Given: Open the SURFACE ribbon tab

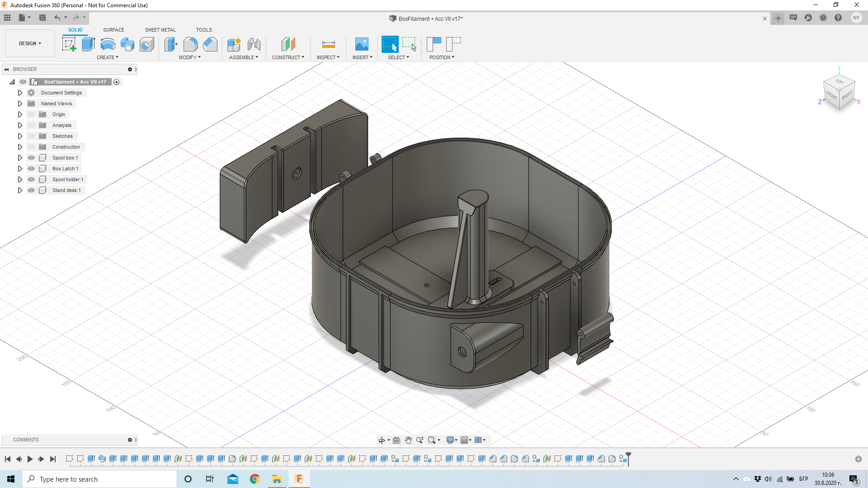Looking at the screenshot, I should [113, 29].
